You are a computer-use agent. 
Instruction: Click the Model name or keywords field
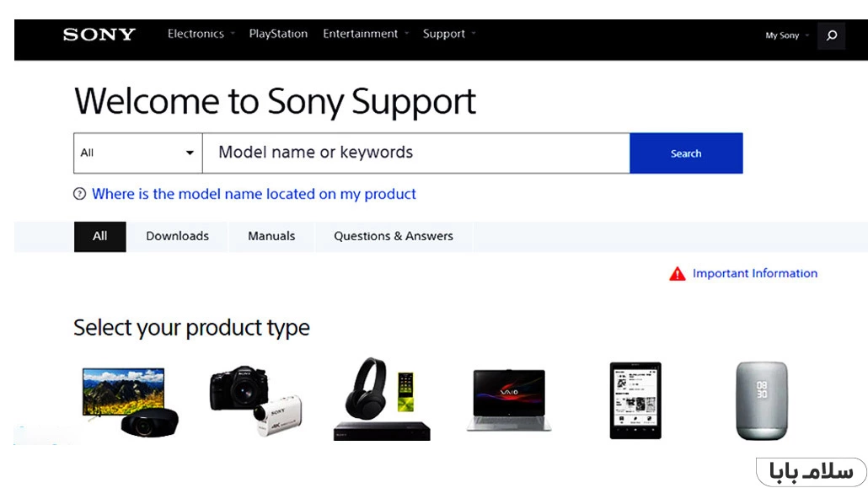point(415,153)
